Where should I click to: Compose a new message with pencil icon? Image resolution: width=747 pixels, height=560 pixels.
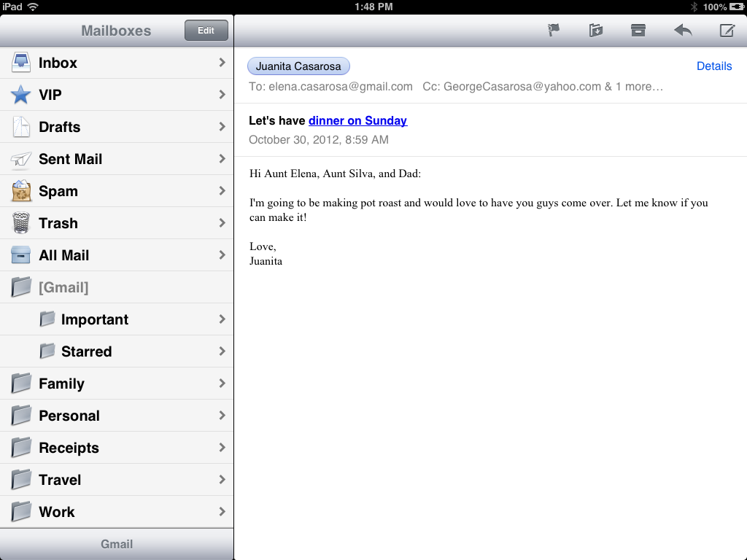tap(727, 30)
